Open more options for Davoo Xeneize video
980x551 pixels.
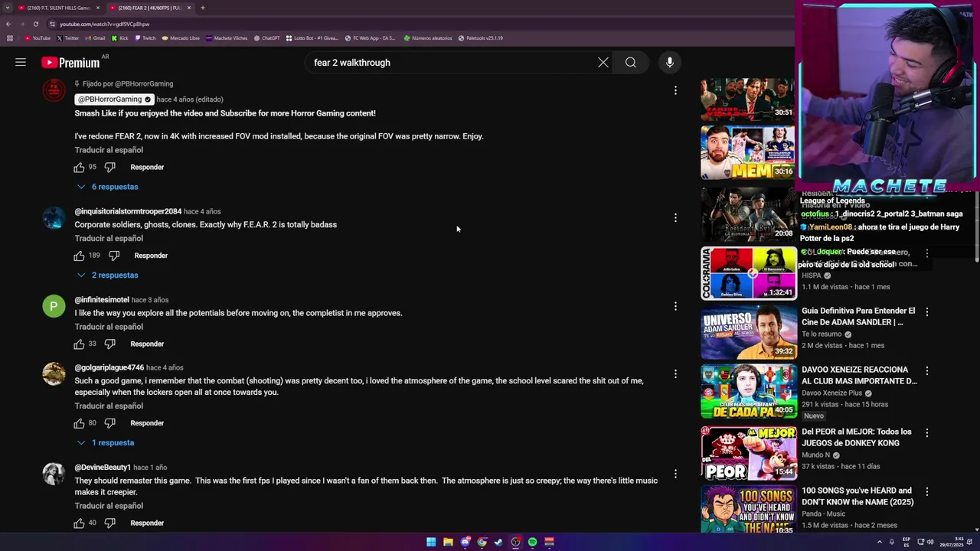pos(927,370)
